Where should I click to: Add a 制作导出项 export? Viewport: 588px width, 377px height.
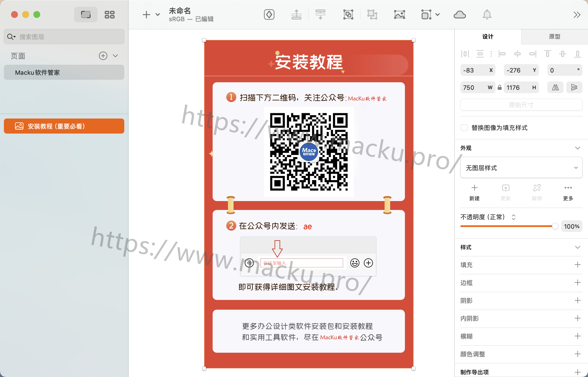point(578,372)
